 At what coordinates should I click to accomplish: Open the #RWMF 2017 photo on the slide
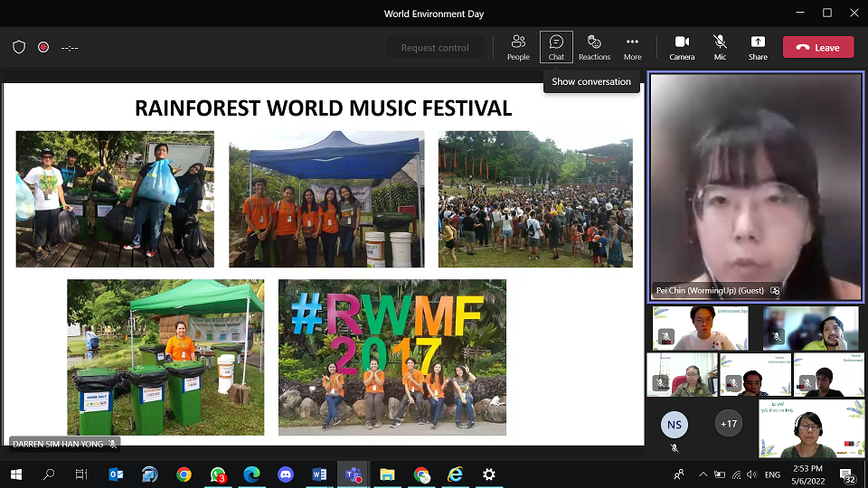tap(392, 358)
